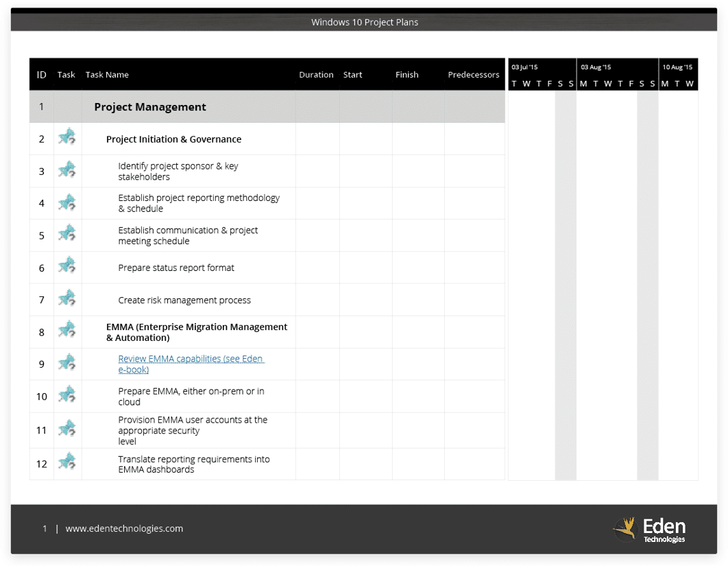
Task: Click the task icon beside EMMA row 8
Action: click(x=66, y=331)
